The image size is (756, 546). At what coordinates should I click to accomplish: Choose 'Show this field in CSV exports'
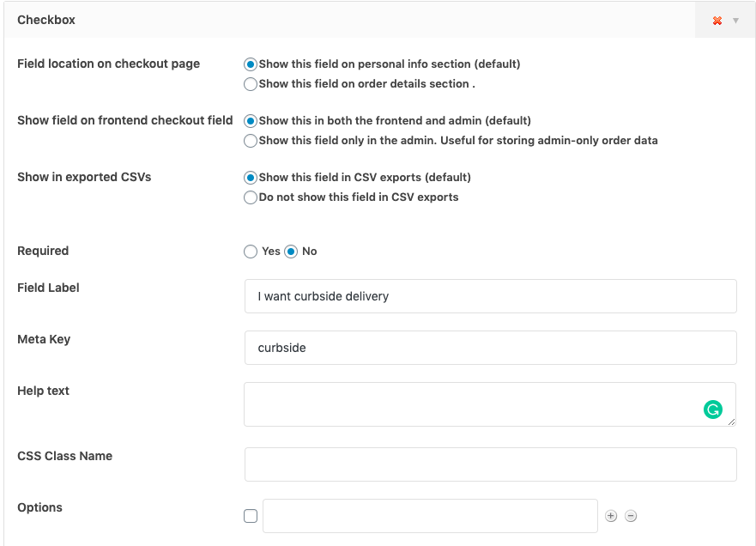pos(251,178)
